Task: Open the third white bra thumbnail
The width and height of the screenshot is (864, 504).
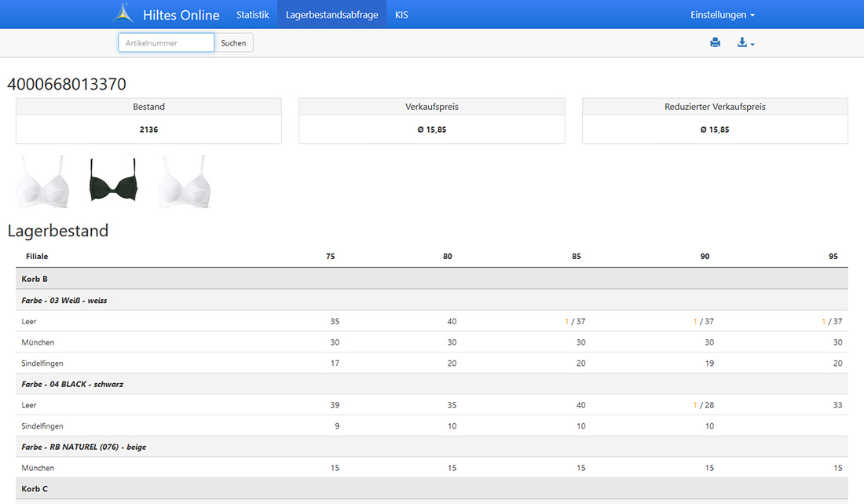Action: click(184, 181)
